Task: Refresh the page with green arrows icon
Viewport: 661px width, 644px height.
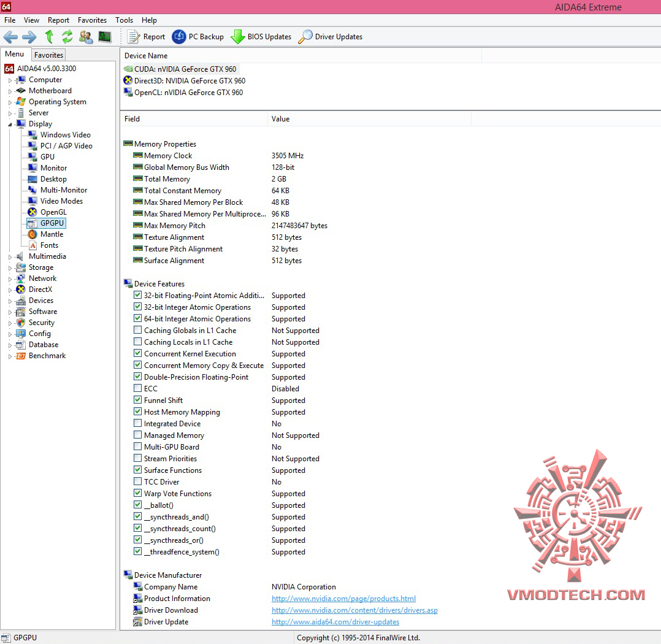Action: pyautogui.click(x=67, y=37)
